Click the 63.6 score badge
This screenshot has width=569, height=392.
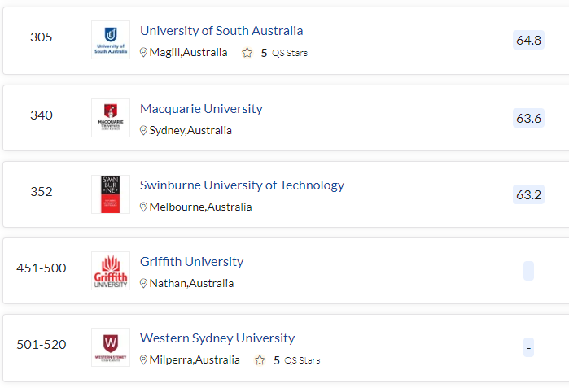point(529,118)
